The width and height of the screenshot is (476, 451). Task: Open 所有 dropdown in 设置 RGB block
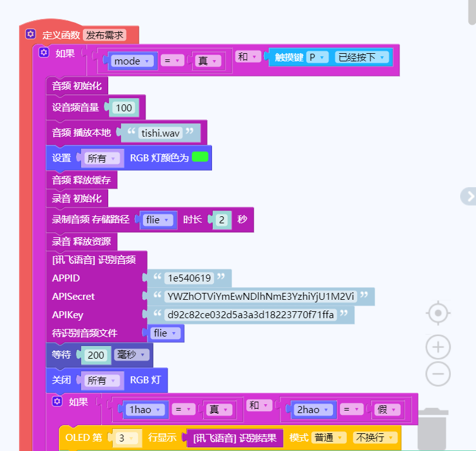tap(102, 158)
